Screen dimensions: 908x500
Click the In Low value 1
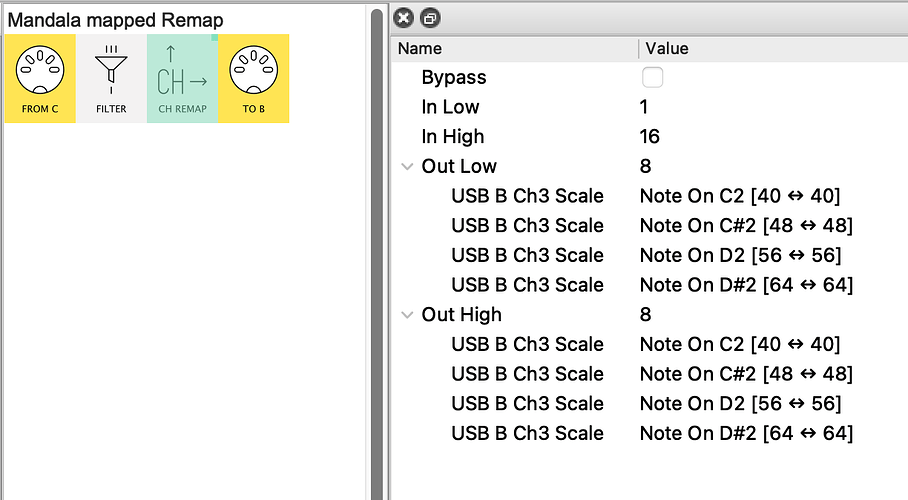click(644, 107)
